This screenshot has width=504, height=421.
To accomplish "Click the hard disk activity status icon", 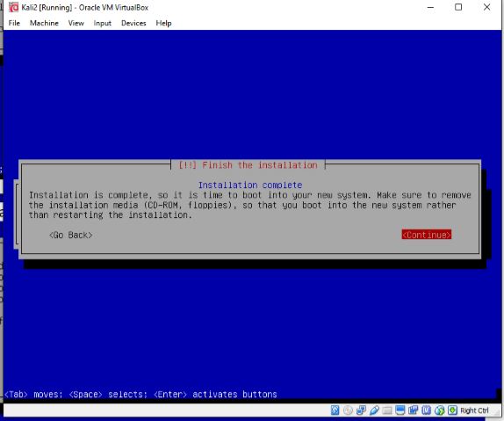I will point(335,410).
